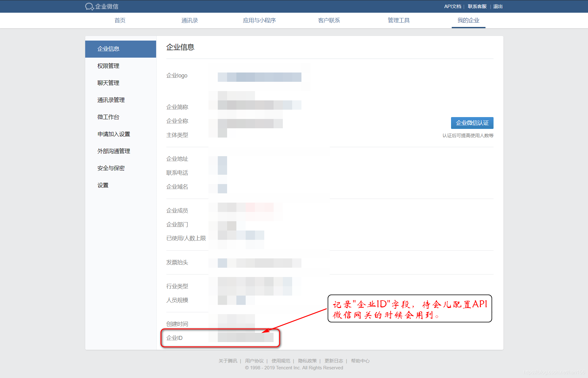Image resolution: width=588 pixels, height=378 pixels.
Task: Open the 使用规范 footer link
Action: 281,361
